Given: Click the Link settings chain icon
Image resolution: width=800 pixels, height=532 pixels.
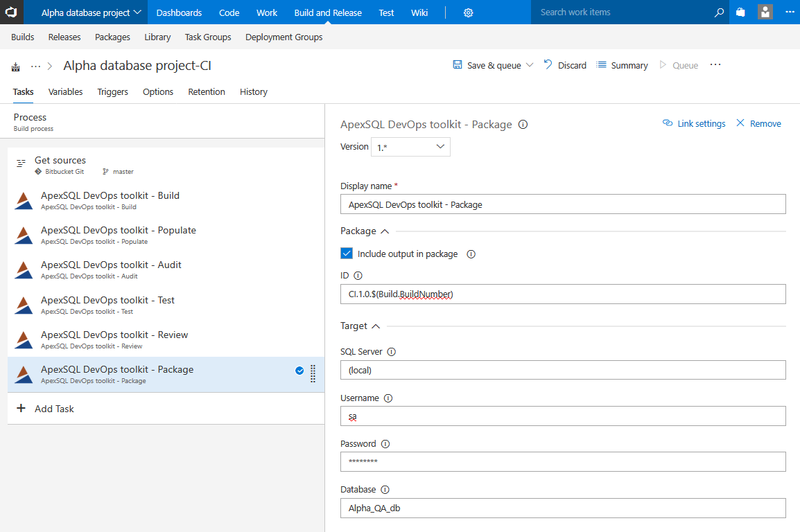Looking at the screenshot, I should click(x=668, y=123).
